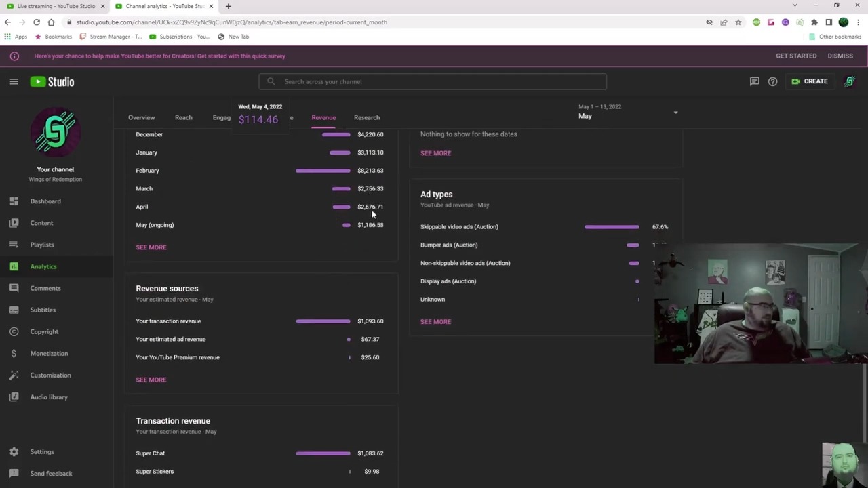The width and height of the screenshot is (868, 488).
Task: Click GET STARTED on survey banner
Action: 796,56
